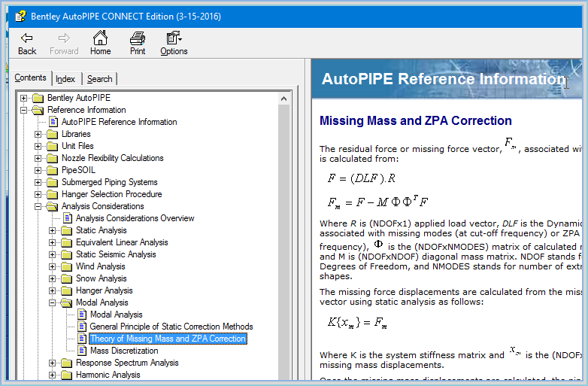This screenshot has width=588, height=386.
Task: Expand Nozzle Flexibility Calculations node
Action: pyautogui.click(x=38, y=158)
